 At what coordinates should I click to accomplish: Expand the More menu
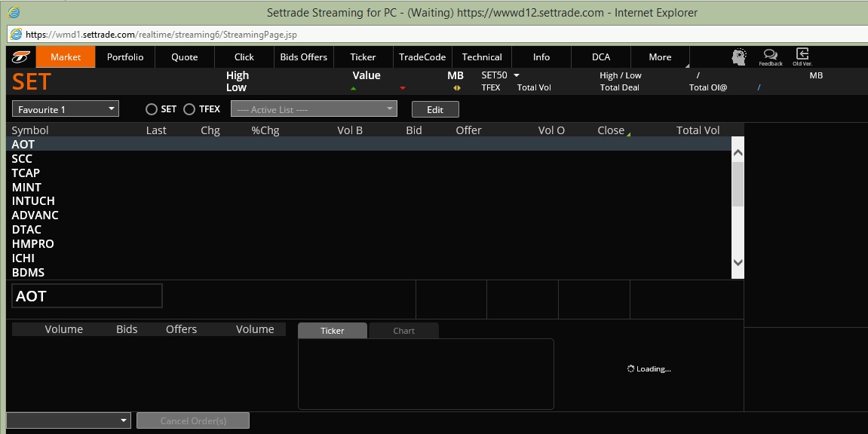click(x=660, y=57)
